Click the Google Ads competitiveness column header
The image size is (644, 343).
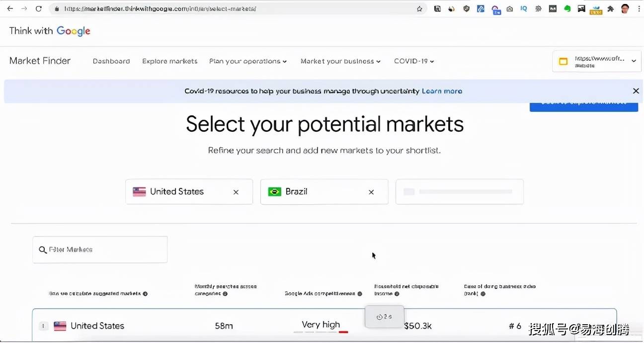pyautogui.click(x=320, y=294)
